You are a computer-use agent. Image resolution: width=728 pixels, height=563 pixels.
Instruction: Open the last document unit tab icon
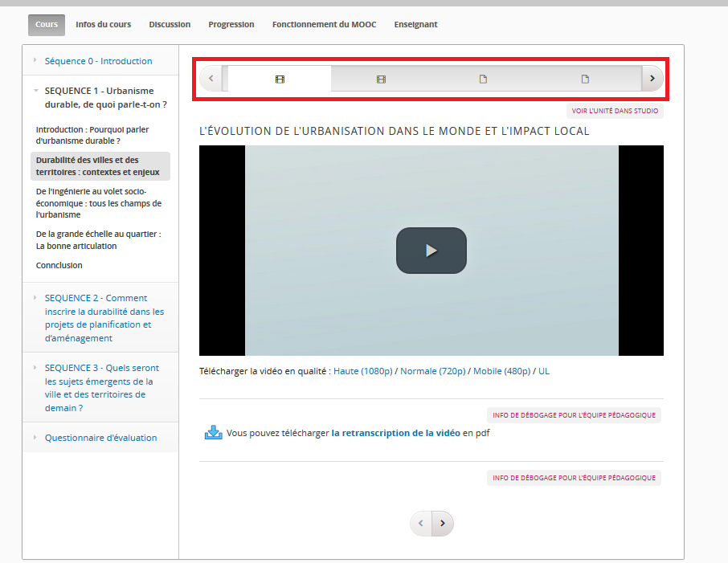click(x=585, y=79)
